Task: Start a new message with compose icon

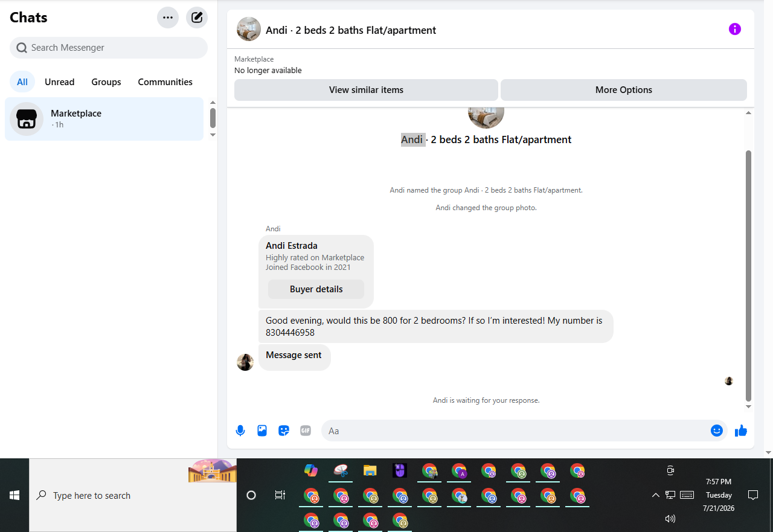Action: click(197, 18)
